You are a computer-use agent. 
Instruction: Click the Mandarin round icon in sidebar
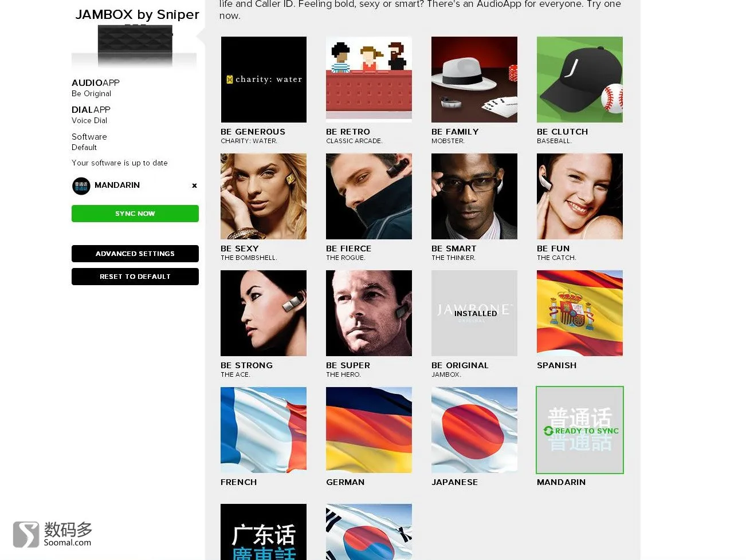(81, 186)
